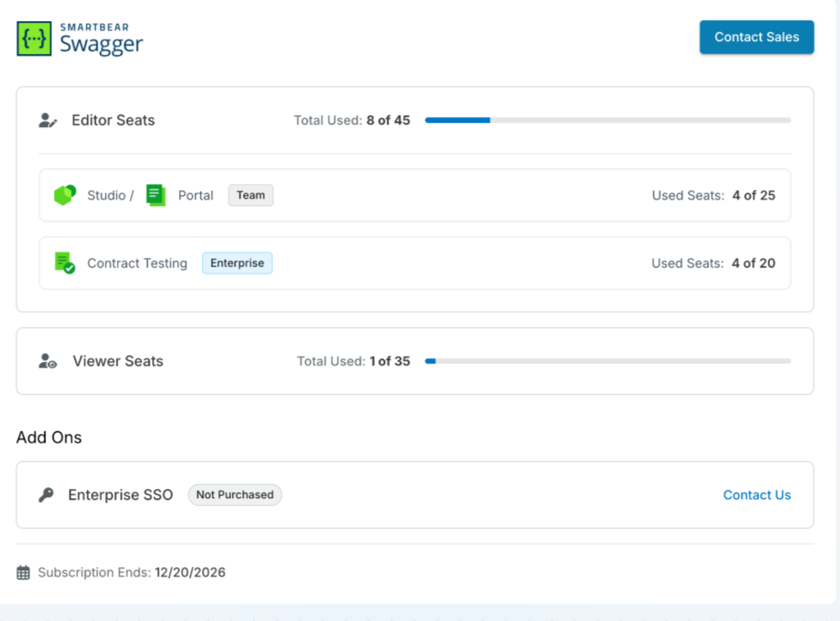The image size is (840, 621).
Task: Click the 'Subscription Ends:' label
Action: (94, 572)
